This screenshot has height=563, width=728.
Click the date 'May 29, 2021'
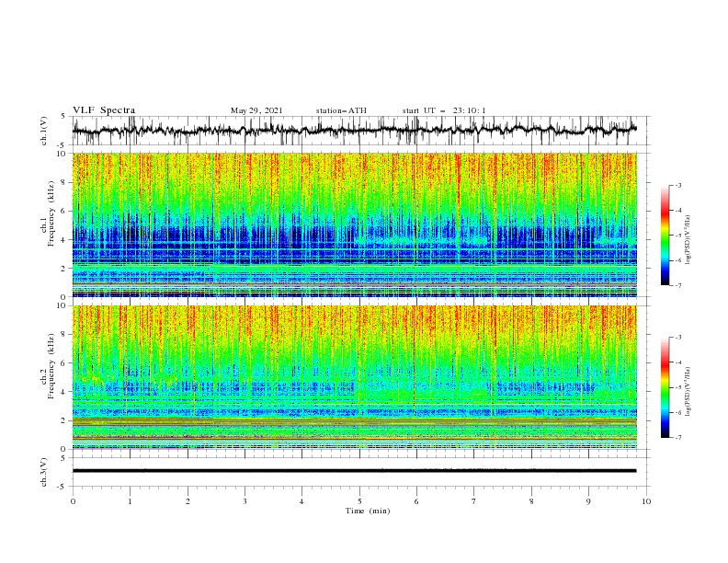pyautogui.click(x=256, y=110)
